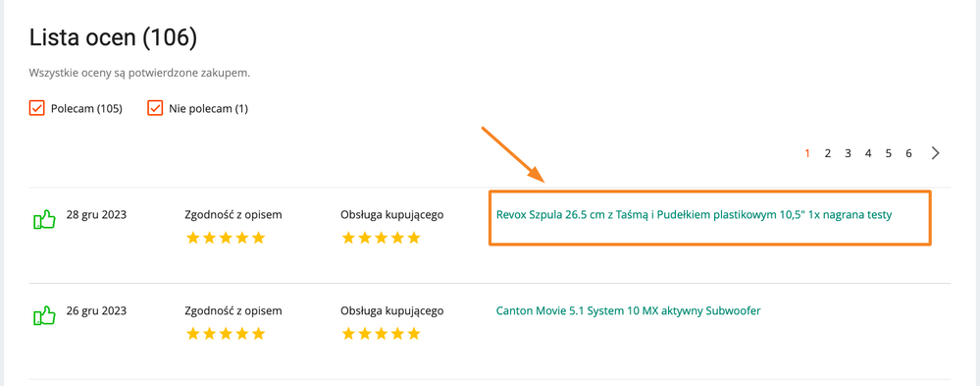Jump to page 4 of ratings
This screenshot has height=386, width=980.
[x=868, y=153]
